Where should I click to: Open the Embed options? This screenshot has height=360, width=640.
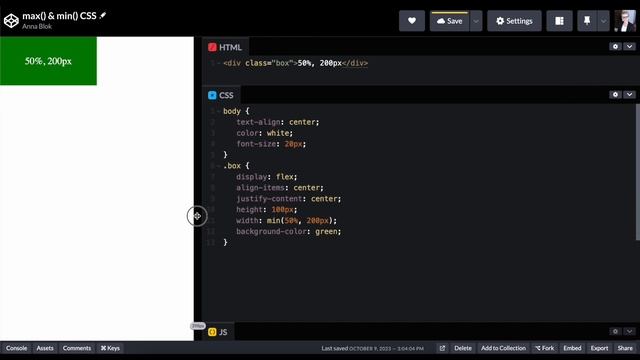click(x=572, y=348)
